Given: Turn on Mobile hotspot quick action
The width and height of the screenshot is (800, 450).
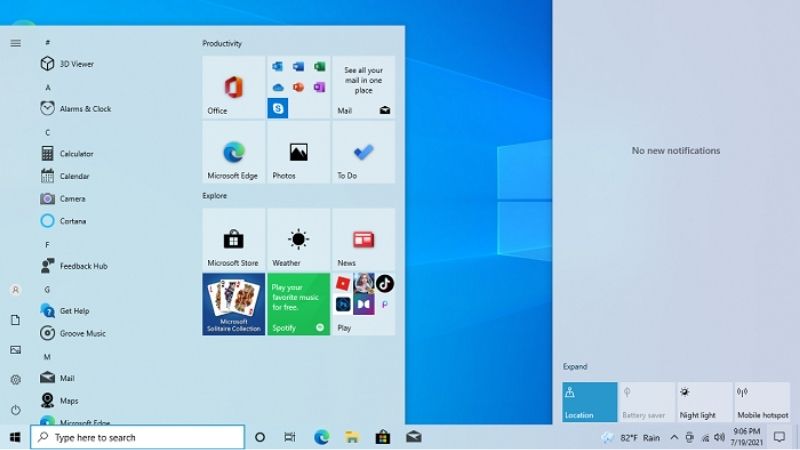Looking at the screenshot, I should tap(762, 402).
